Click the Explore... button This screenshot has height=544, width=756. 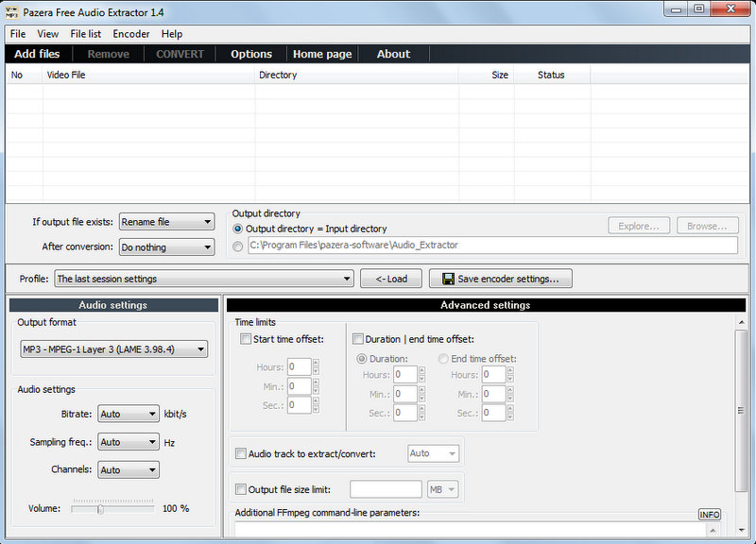(639, 226)
